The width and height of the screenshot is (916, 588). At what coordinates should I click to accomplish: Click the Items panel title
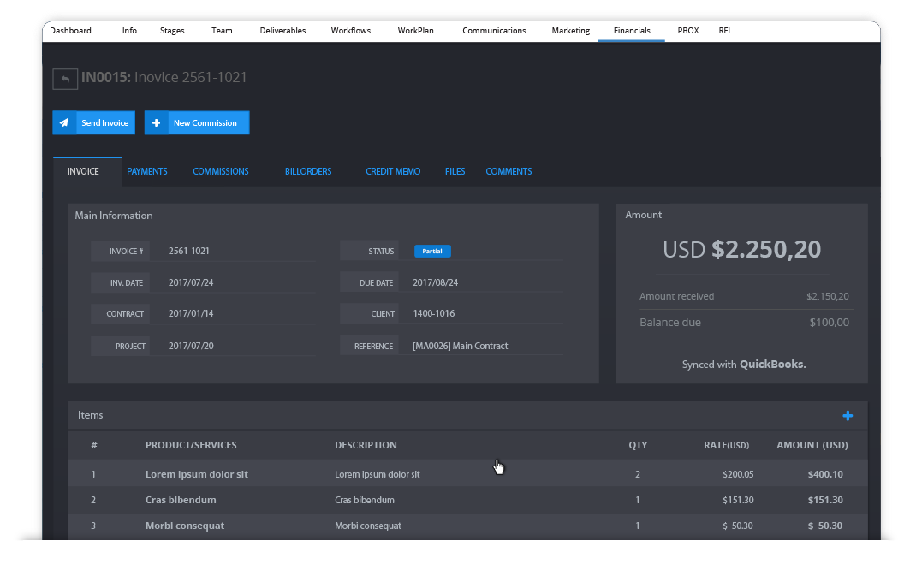(91, 415)
